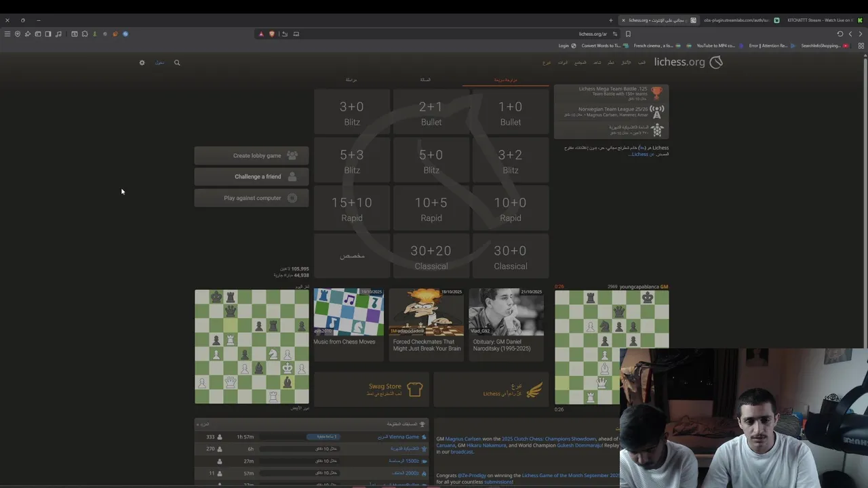The image size is (868, 488).
Task: Click the Lichess donate wings banner
Action: coord(491,389)
